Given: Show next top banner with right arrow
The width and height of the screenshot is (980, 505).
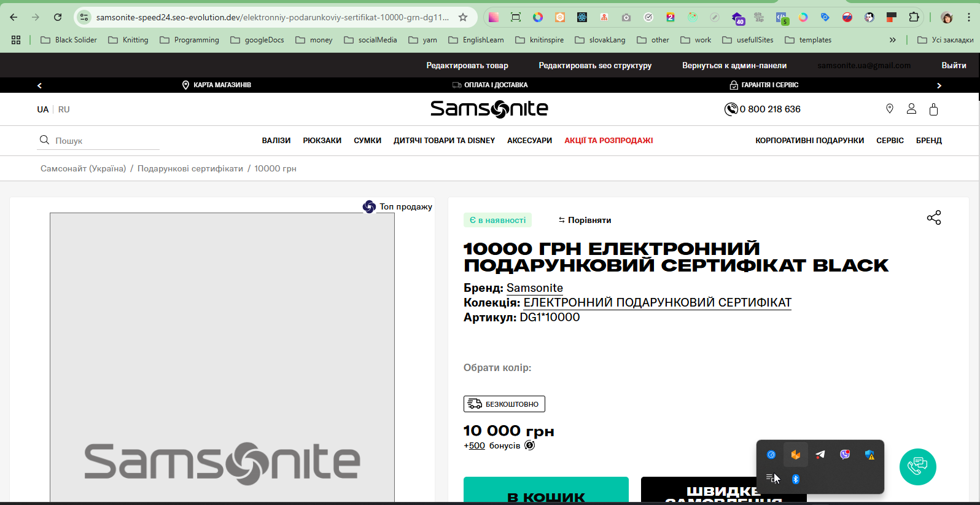Looking at the screenshot, I should [939, 85].
